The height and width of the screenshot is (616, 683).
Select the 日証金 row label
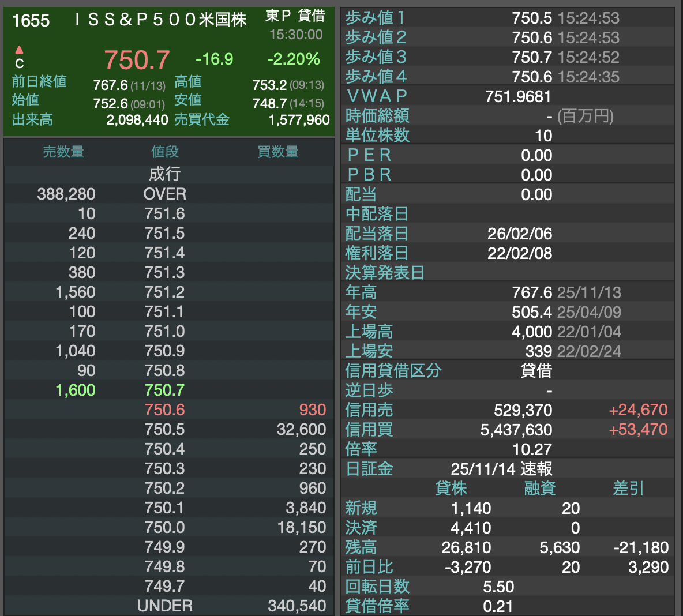369,469
